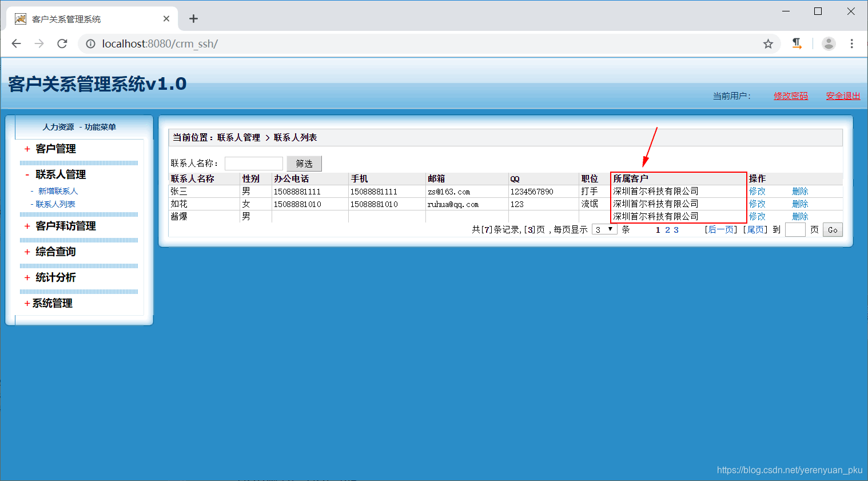This screenshot has height=481, width=868.
Task: Click the 客户关系管理系统v1.0 title
Action: pyautogui.click(x=97, y=84)
